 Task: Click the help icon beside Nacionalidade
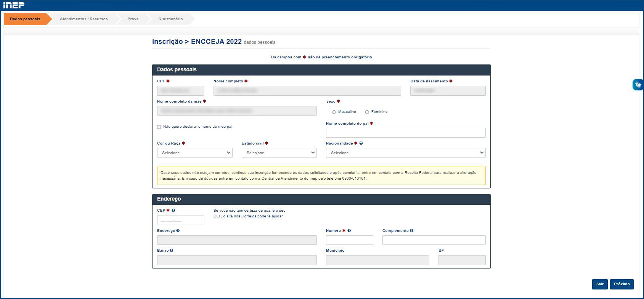coord(361,143)
